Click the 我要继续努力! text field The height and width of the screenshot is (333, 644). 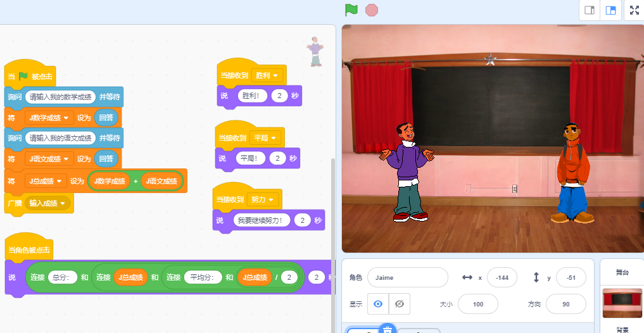click(x=262, y=220)
